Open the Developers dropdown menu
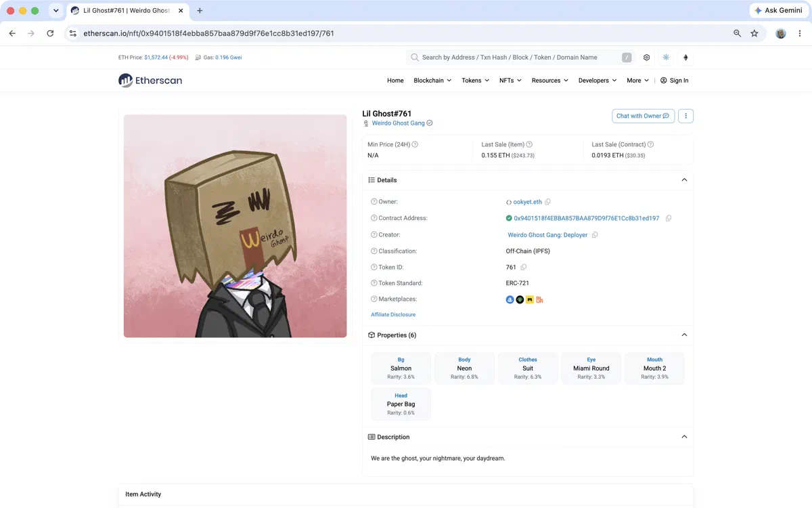This screenshot has width=812, height=508. point(597,81)
